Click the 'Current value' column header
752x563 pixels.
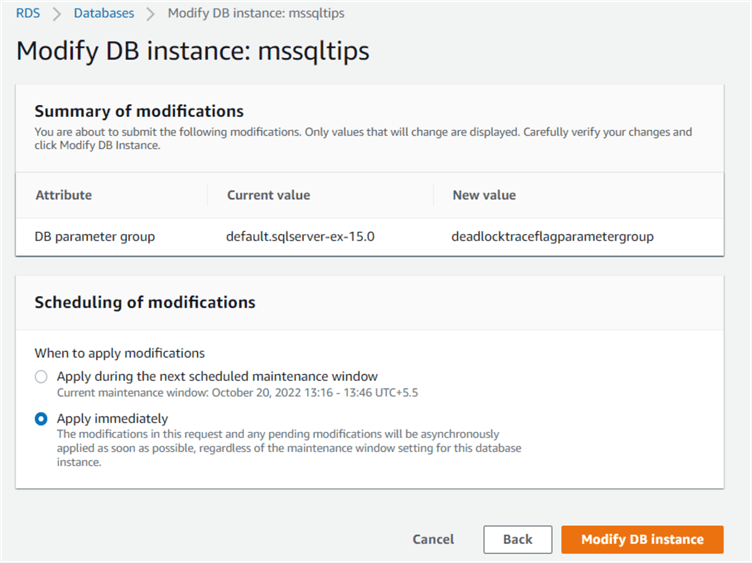tap(268, 195)
